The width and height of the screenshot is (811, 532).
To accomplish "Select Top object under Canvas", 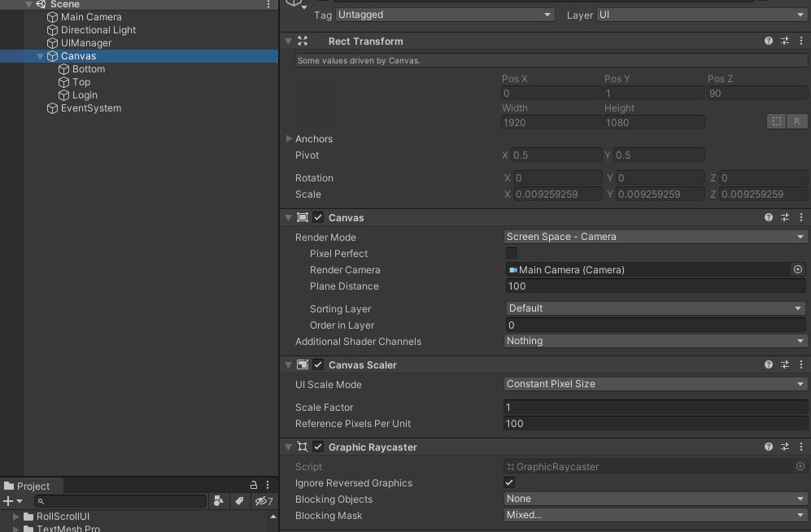I will point(81,81).
